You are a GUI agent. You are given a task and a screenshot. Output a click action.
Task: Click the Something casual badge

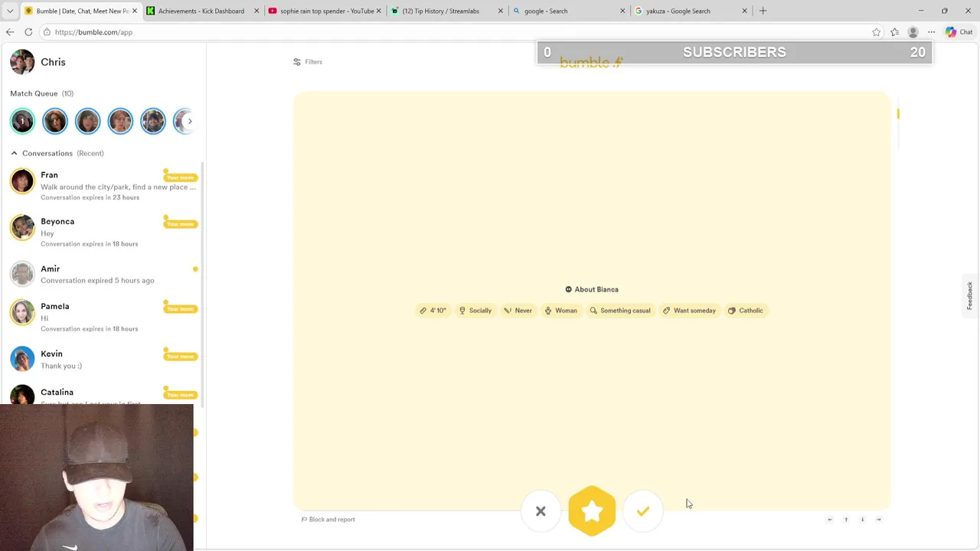tap(620, 311)
